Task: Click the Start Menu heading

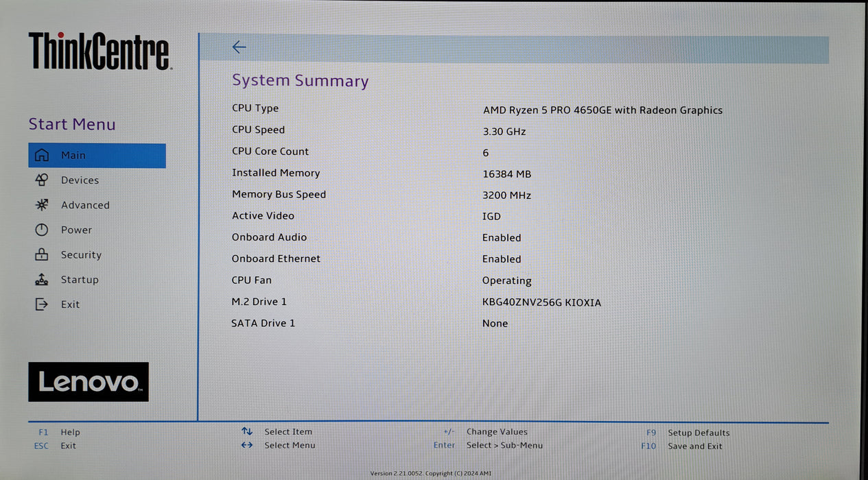Action: point(72,125)
